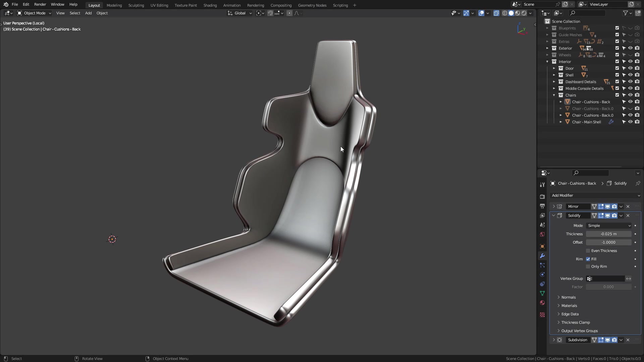Open the Texture properties tab
This screenshot has height=362, width=644.
(542, 315)
